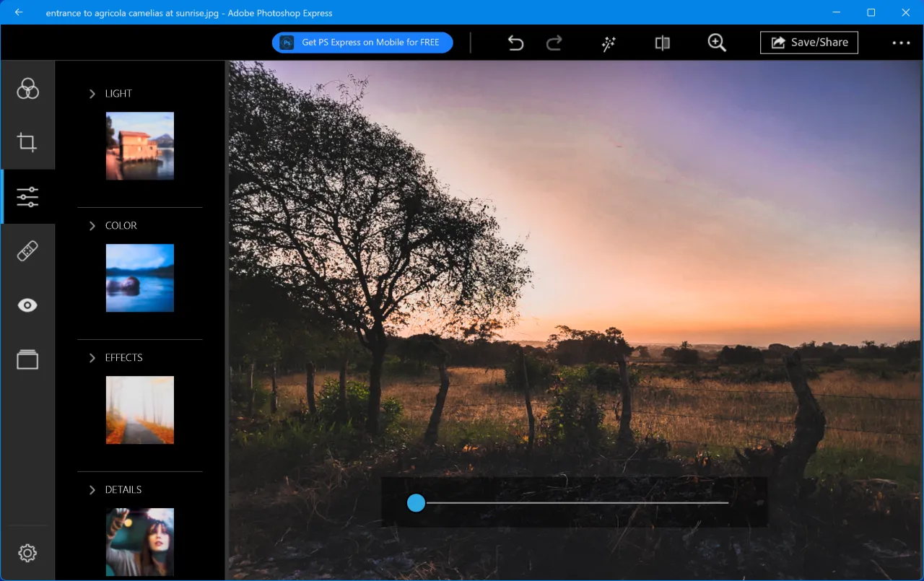Open app settings with the gear icon
This screenshot has width=924, height=581.
[27, 552]
